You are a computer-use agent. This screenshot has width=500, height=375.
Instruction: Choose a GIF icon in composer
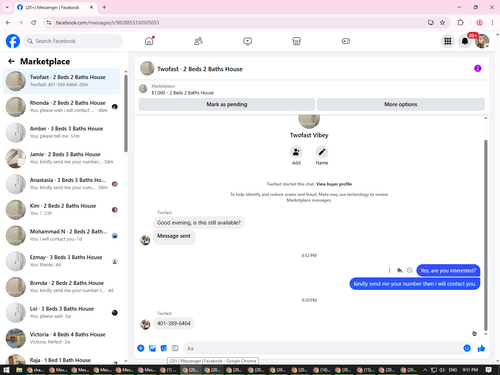pyautogui.click(x=175, y=348)
